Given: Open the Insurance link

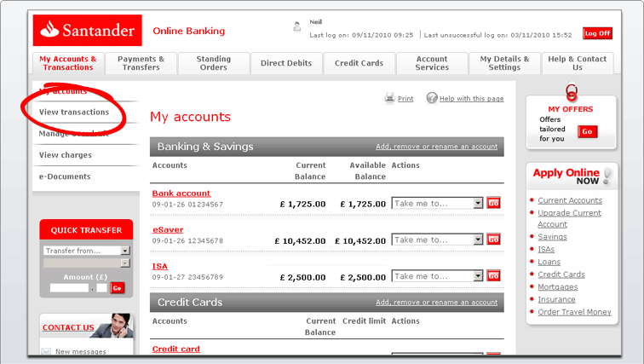Looking at the screenshot, I should point(556,299).
